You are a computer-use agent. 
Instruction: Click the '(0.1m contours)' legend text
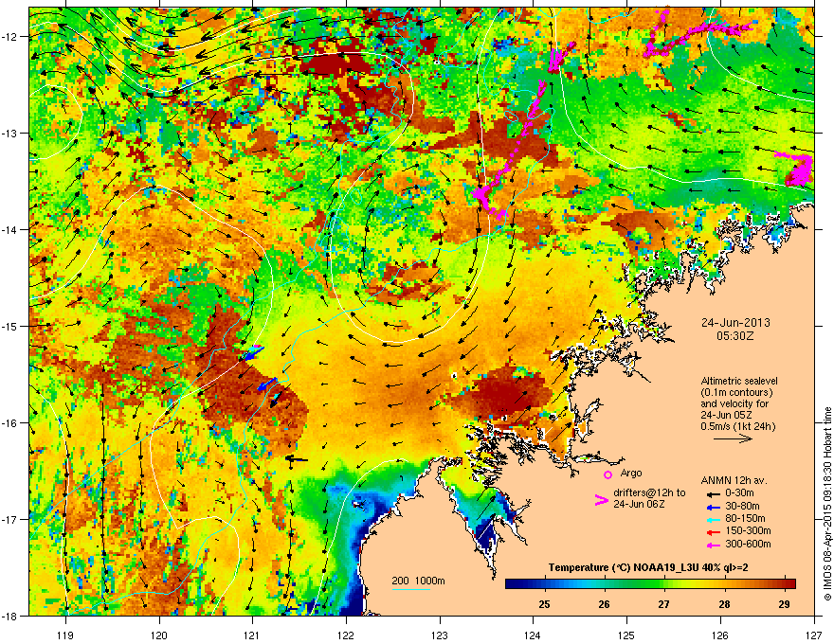pos(736,392)
